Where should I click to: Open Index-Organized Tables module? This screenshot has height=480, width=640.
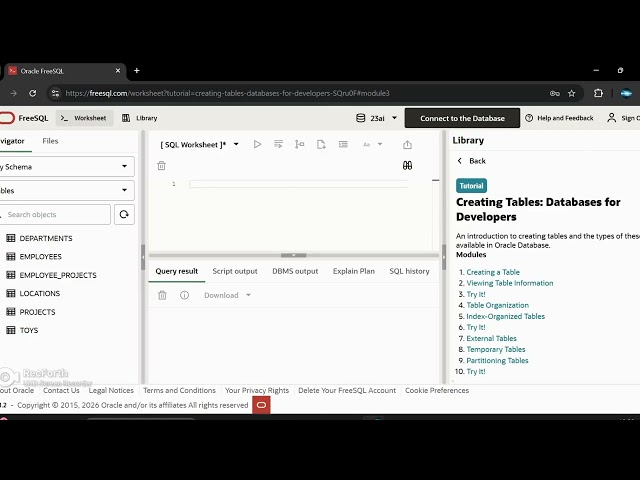tap(505, 316)
